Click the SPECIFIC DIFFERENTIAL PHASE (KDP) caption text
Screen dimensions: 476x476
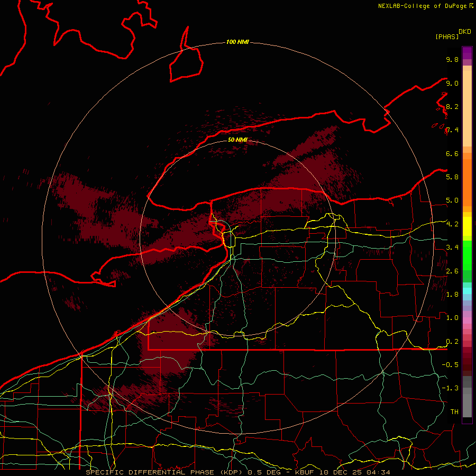pyautogui.click(x=165, y=472)
